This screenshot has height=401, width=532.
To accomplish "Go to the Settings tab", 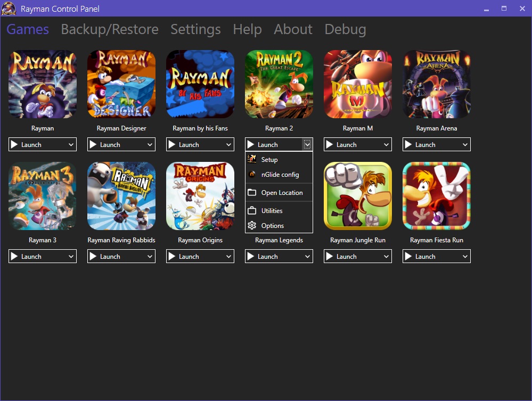I will [x=195, y=29].
